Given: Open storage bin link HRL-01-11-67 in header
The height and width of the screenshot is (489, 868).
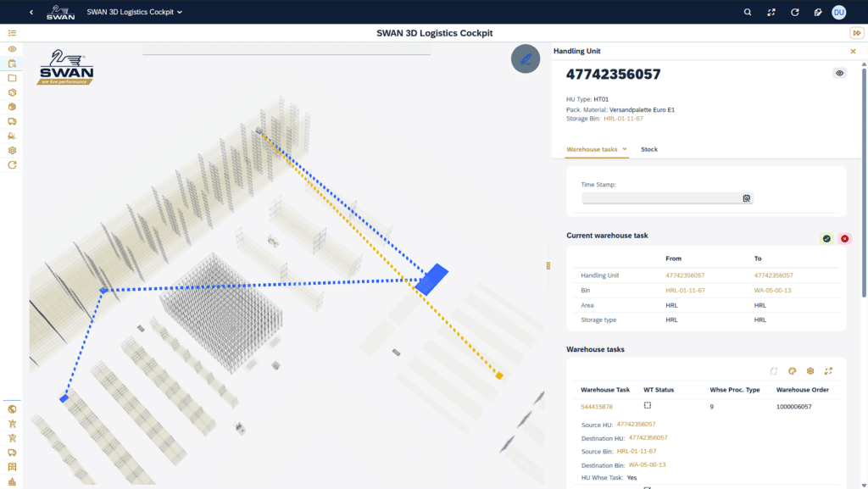Looking at the screenshot, I should pyautogui.click(x=623, y=119).
